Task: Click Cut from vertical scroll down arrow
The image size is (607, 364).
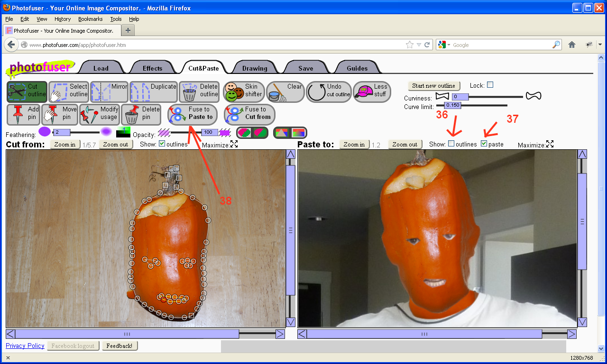Action: coord(291,322)
